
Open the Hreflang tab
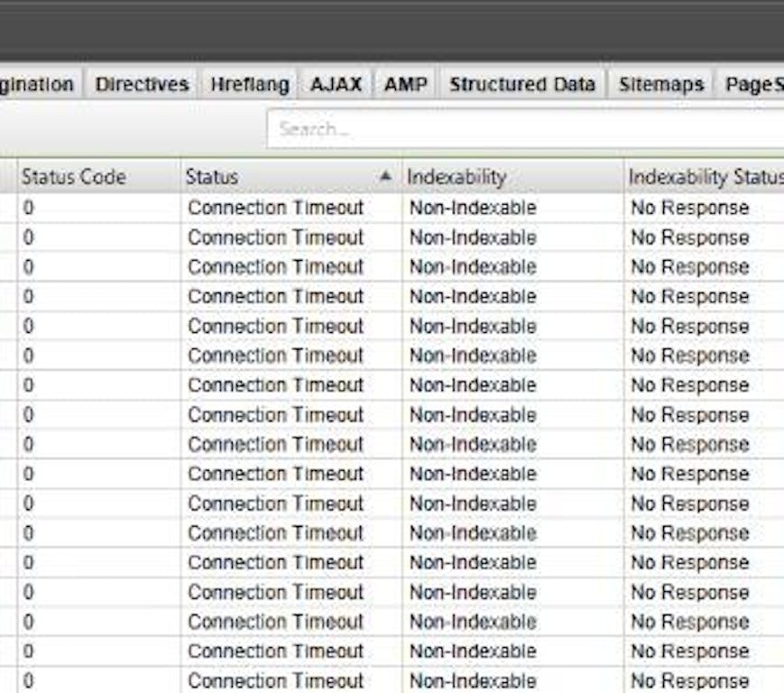pyautogui.click(x=249, y=85)
